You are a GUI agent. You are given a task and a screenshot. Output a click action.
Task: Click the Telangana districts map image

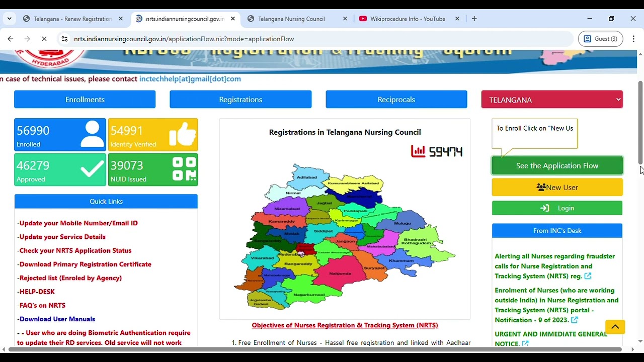coord(345,236)
